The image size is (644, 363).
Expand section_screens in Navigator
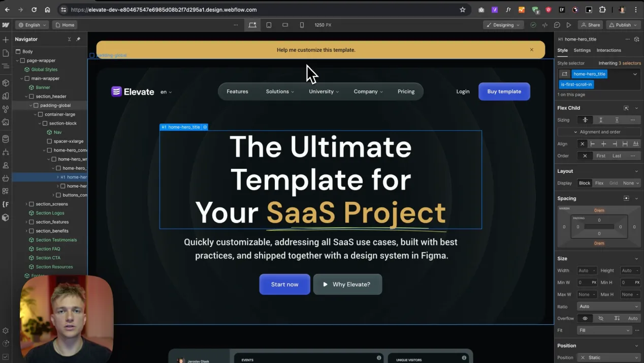26,204
